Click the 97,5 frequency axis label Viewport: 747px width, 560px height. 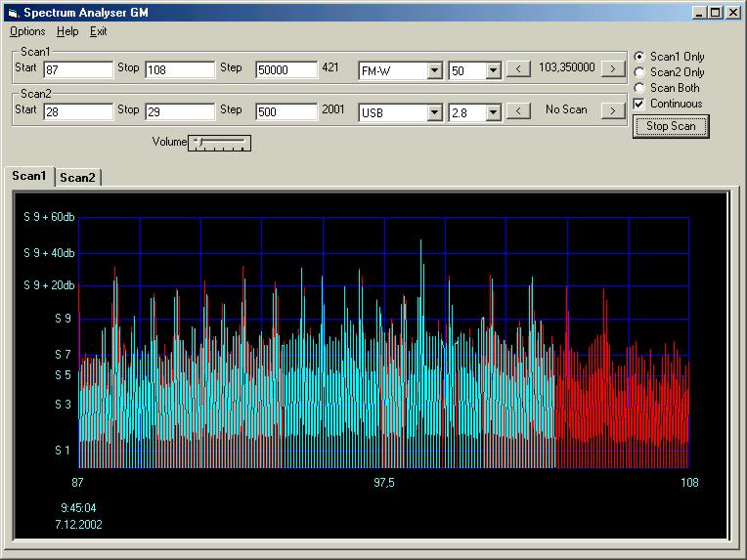pos(384,483)
